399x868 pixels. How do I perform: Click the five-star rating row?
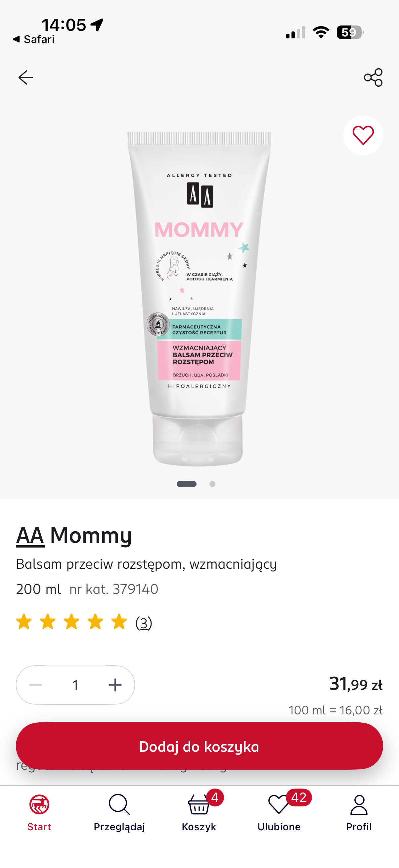[x=72, y=622]
